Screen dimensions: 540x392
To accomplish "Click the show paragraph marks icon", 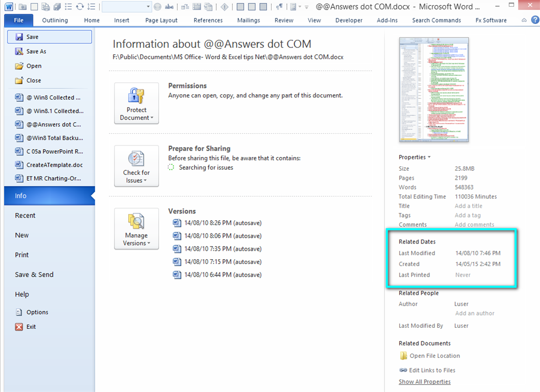I will pyautogui.click(x=279, y=6).
